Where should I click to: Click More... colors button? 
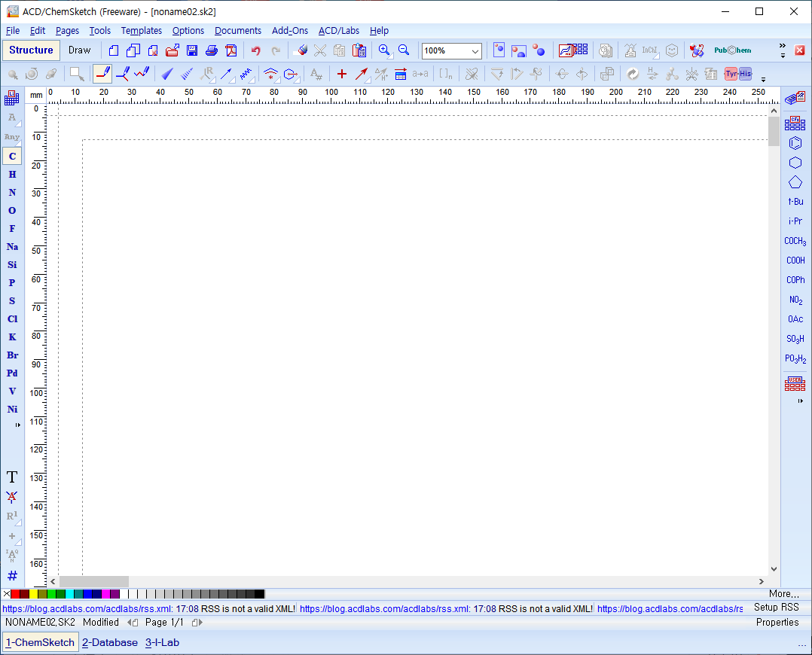(783, 594)
